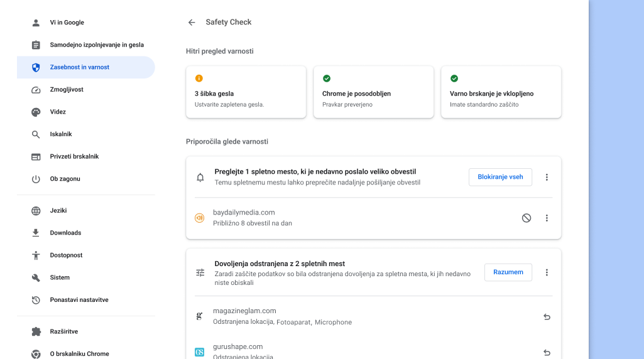The image size is (644, 359).
Task: Open the 3 šibka gesla card
Action: (246, 92)
